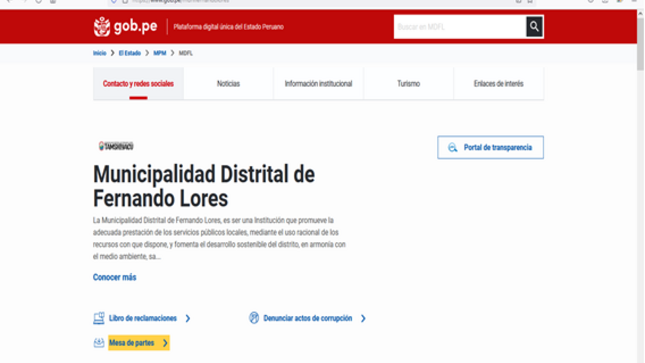Click the 'Municipalidad Distrital de Fernando Lores' heading
The width and height of the screenshot is (645, 363).
click(204, 186)
